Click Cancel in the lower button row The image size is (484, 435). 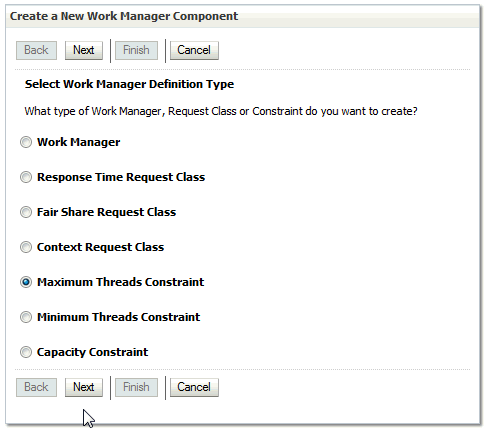[194, 387]
